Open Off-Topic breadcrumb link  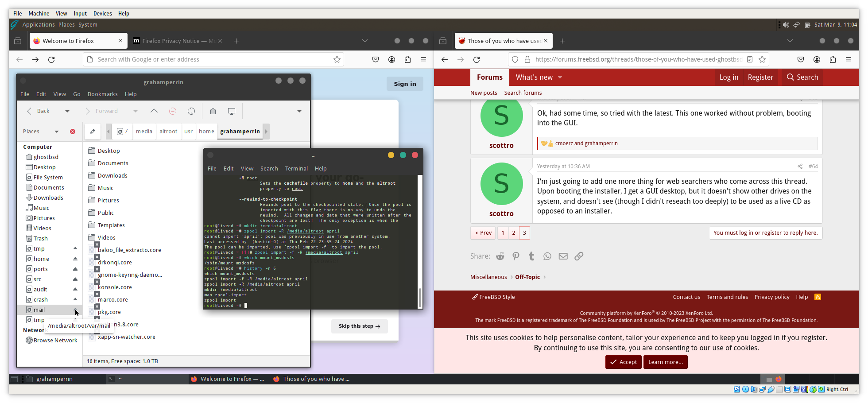point(527,277)
